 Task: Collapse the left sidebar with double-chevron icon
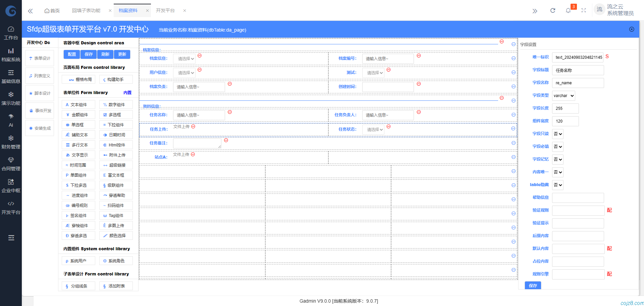(30, 11)
